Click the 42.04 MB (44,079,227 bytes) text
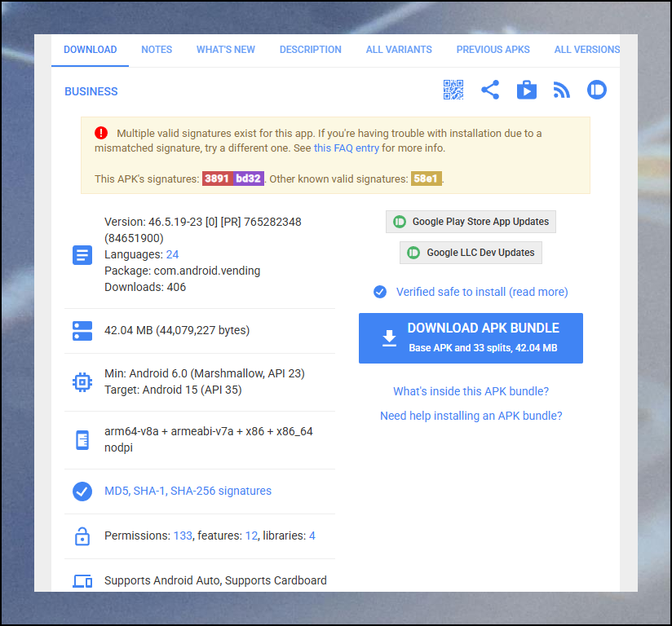 click(177, 330)
